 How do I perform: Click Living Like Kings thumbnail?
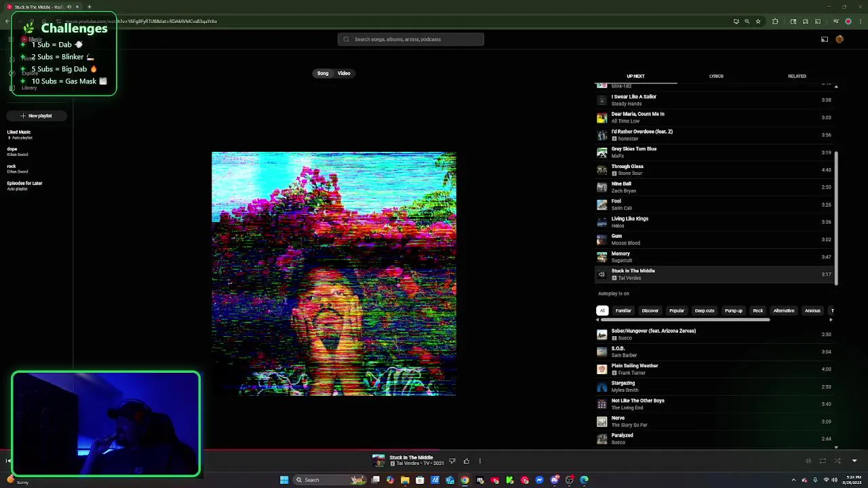click(601, 222)
